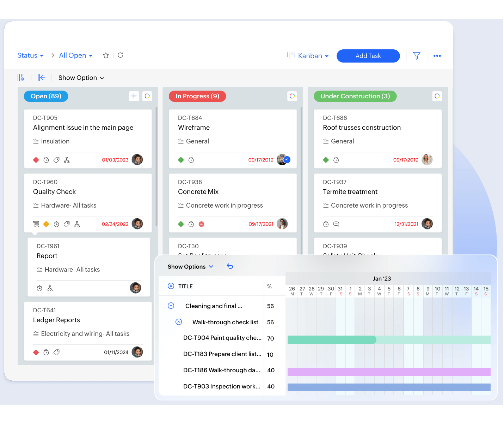Click the comment icon on the Termite treatment card
This screenshot has height=423, width=504.
tap(336, 224)
